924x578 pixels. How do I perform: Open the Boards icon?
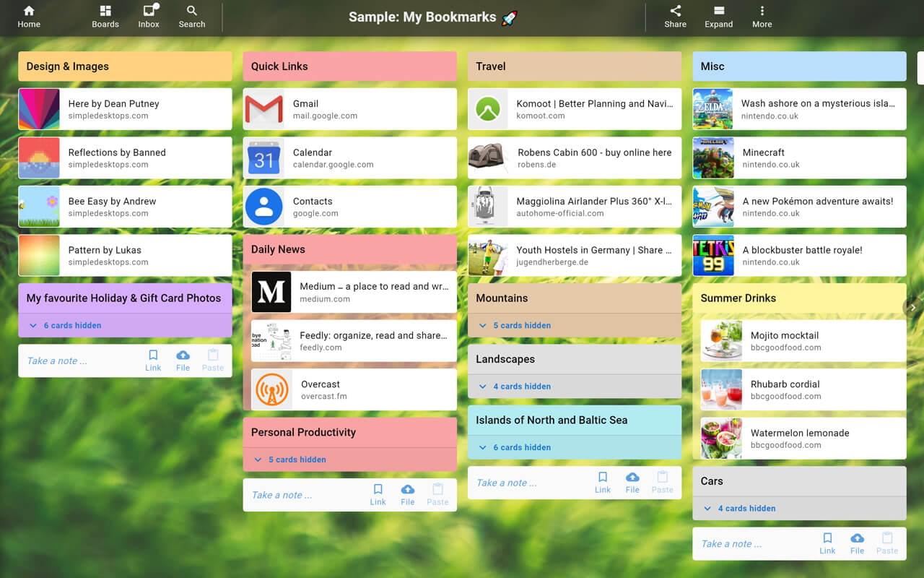[105, 17]
